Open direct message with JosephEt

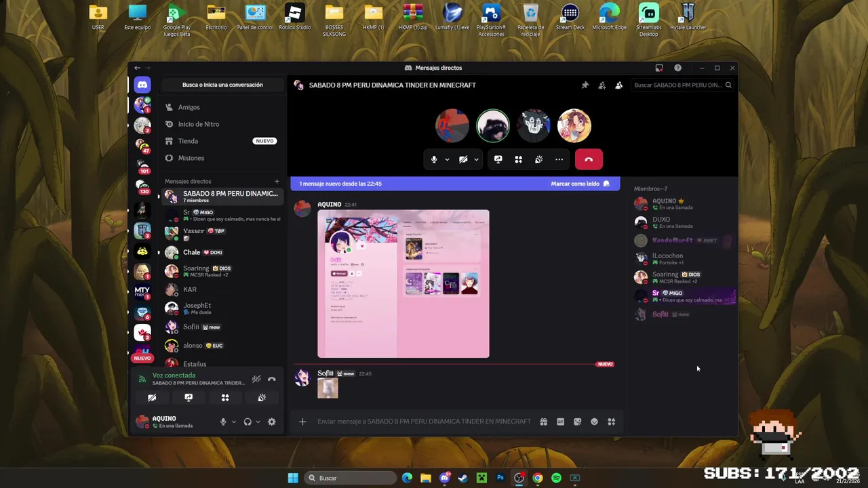pyautogui.click(x=222, y=308)
